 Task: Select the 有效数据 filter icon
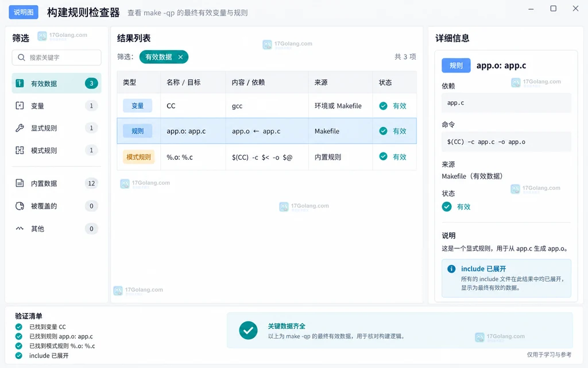(20, 83)
